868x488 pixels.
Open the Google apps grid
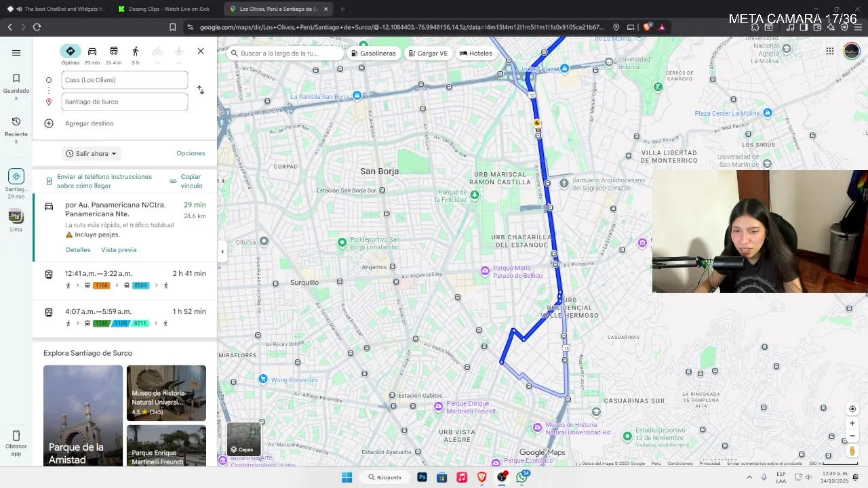click(x=830, y=52)
